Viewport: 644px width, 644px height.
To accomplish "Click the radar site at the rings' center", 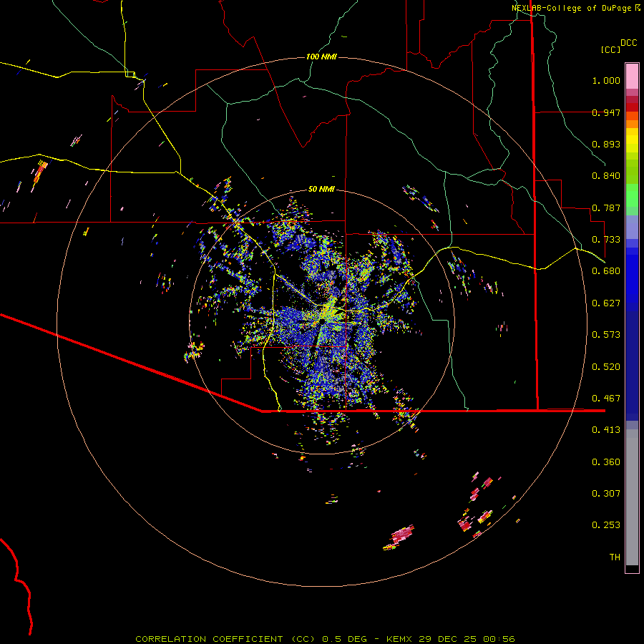I will coord(322,321).
